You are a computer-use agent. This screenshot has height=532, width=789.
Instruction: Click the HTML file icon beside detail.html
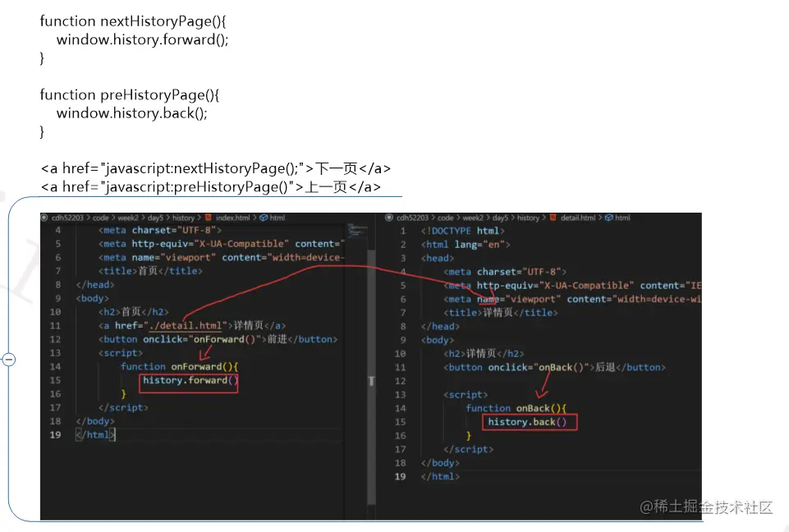(x=553, y=218)
